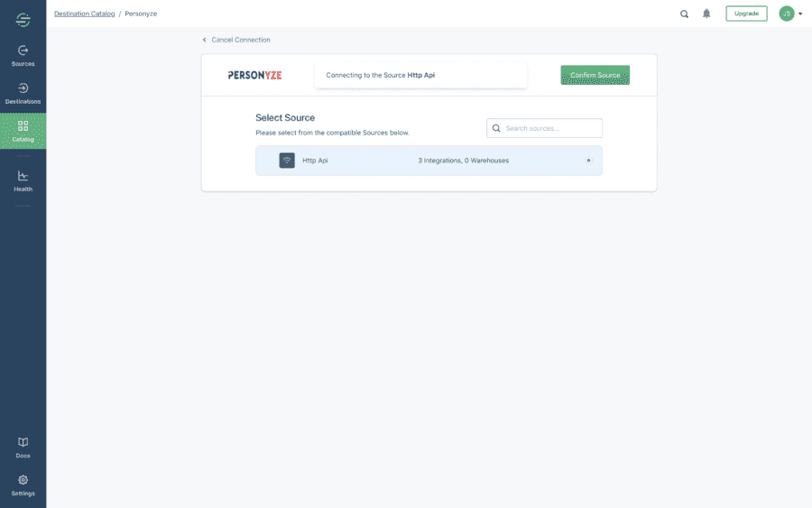Open the Health chart icon
Image resolution: width=812 pixels, height=508 pixels.
coord(23,176)
